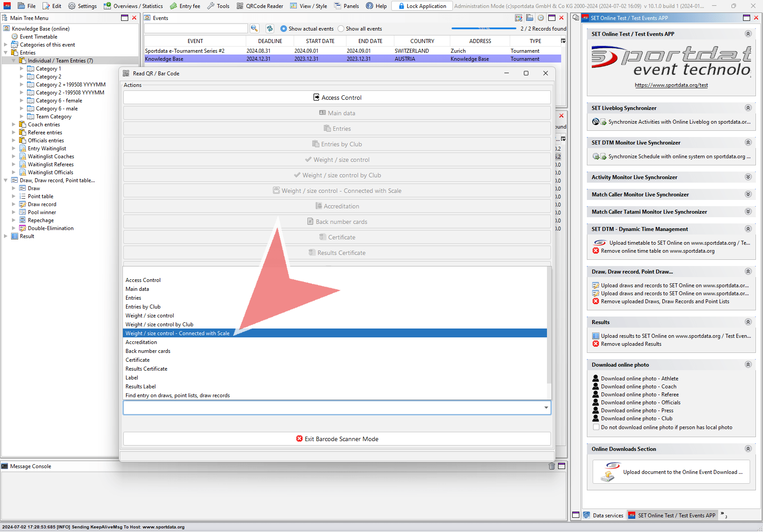Click Exit Barcode Scanner Mode button

pos(337,439)
